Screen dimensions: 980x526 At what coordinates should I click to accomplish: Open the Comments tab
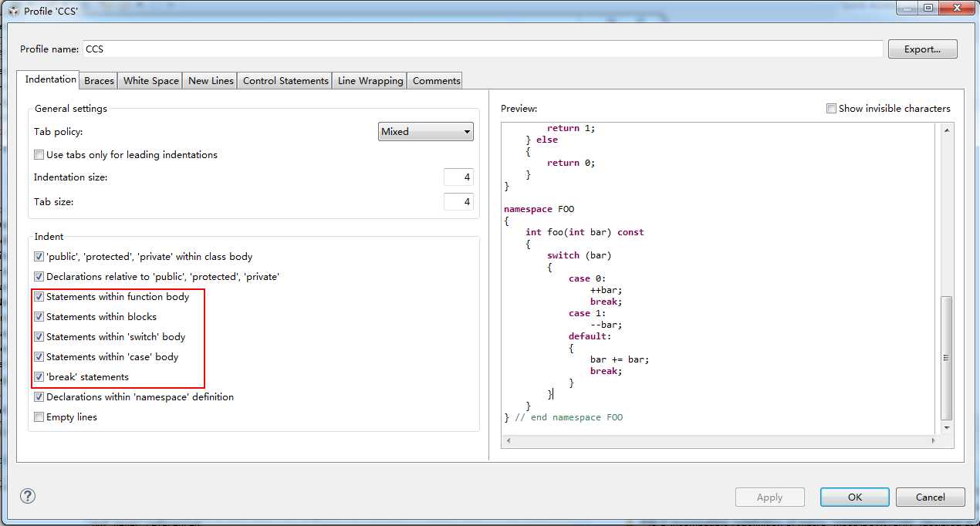coord(436,80)
